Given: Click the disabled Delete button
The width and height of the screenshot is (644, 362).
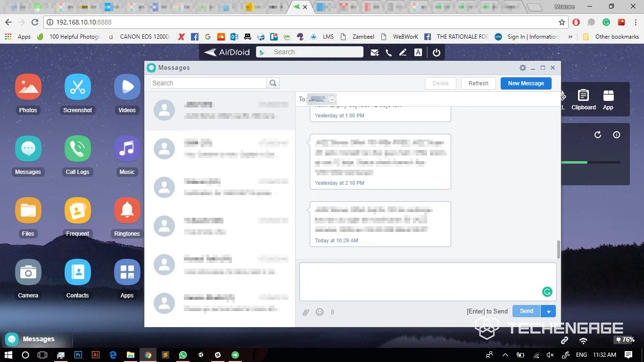Looking at the screenshot, I should coord(441,83).
